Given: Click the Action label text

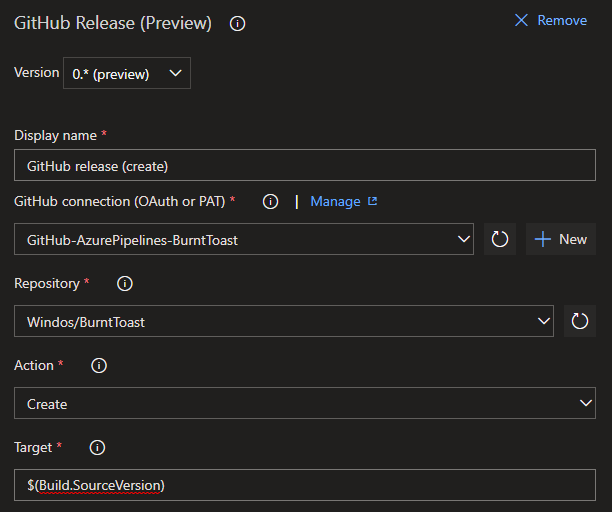Looking at the screenshot, I should 34,366.
